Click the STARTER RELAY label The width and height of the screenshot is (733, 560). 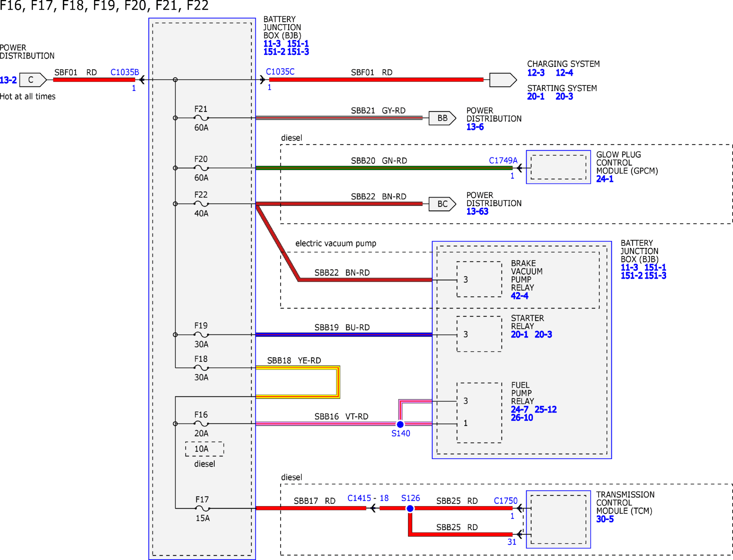(x=527, y=322)
